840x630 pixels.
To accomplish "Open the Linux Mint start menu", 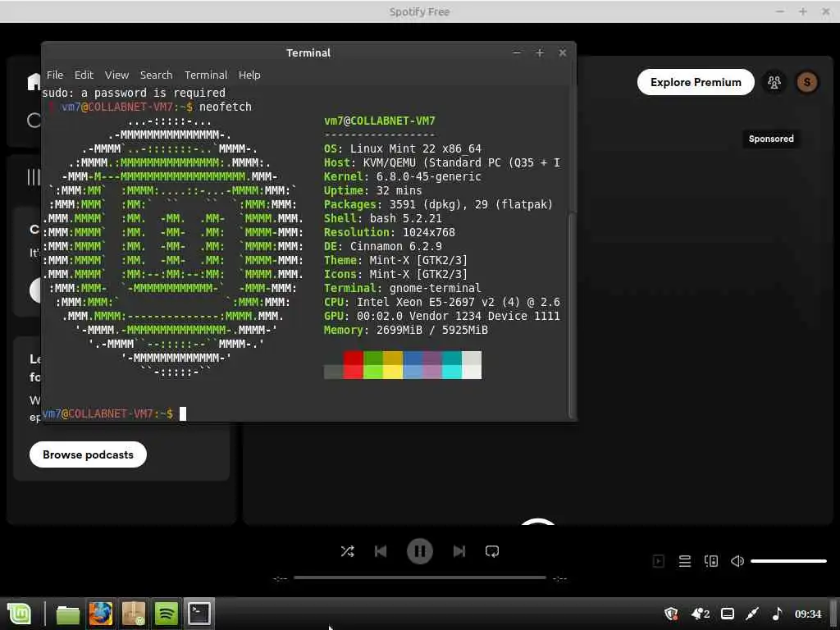I will point(20,614).
